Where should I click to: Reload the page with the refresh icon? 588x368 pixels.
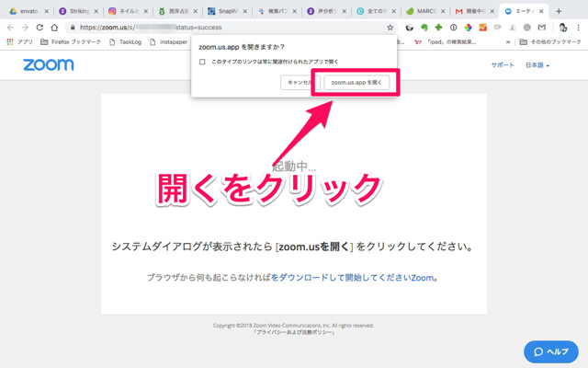[40, 28]
